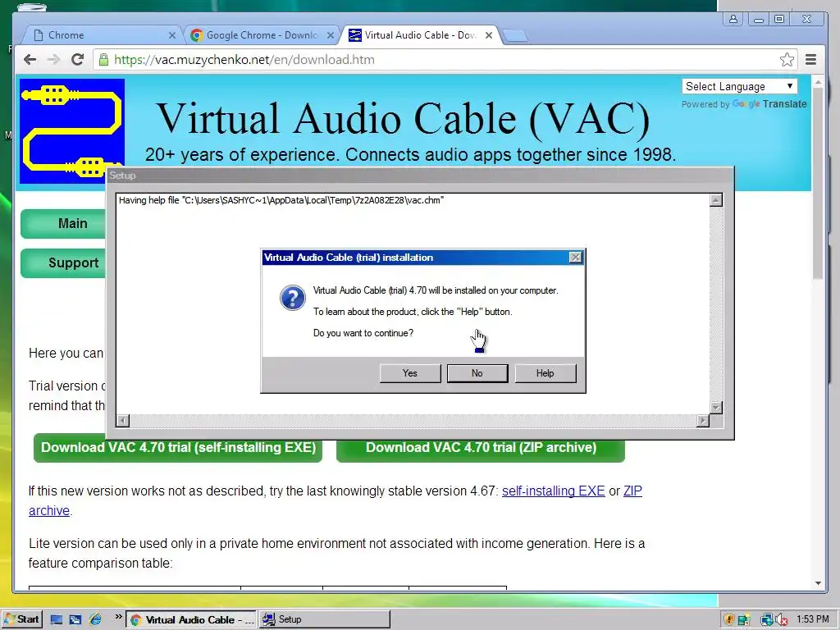Close the Virtual Audio Cable tab
This screenshot has height=630, width=840.
tap(489, 35)
